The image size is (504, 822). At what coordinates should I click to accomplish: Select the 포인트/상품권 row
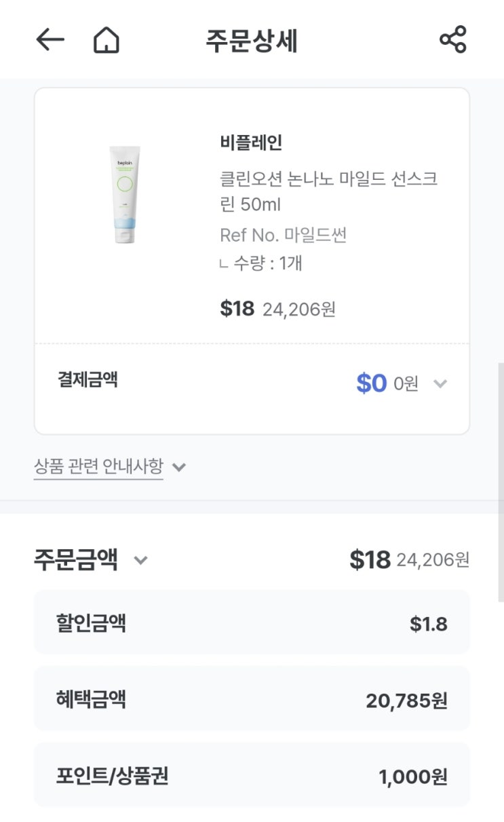point(252,775)
